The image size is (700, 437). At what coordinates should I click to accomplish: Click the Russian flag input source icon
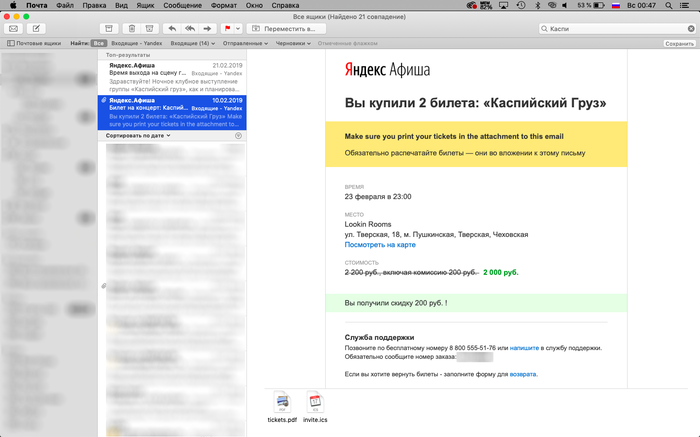coord(616,5)
